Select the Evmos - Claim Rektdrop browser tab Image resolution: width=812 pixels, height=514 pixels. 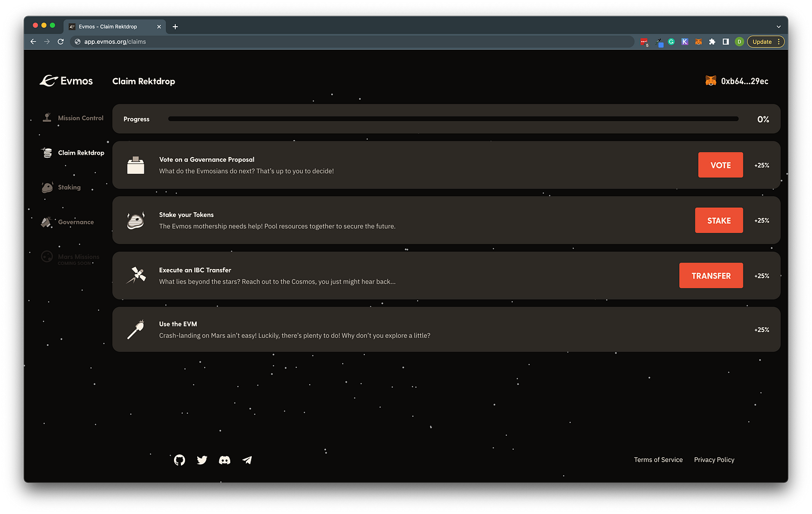tap(115, 27)
